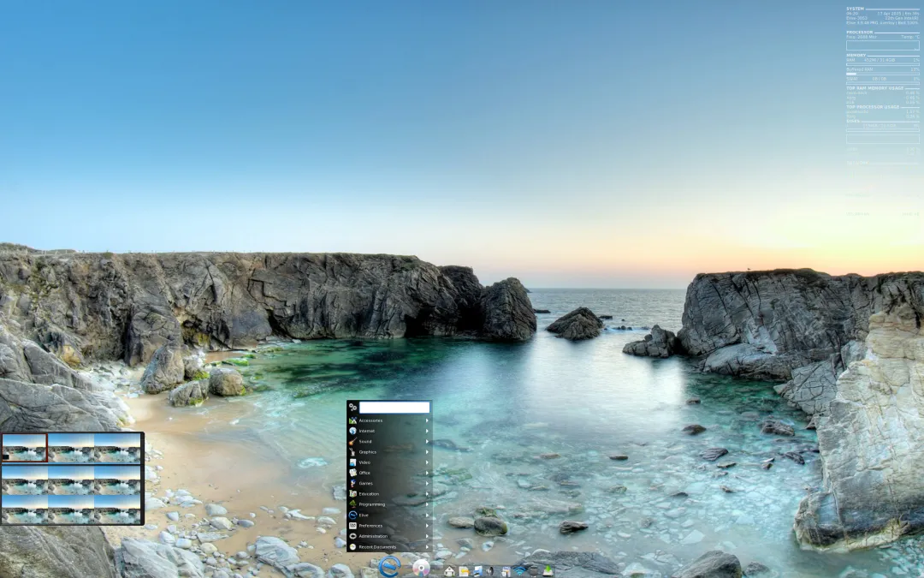Image resolution: width=924 pixels, height=578 pixels.
Task: Select the red-bordered active desktop in the pager
Action: tap(24, 448)
